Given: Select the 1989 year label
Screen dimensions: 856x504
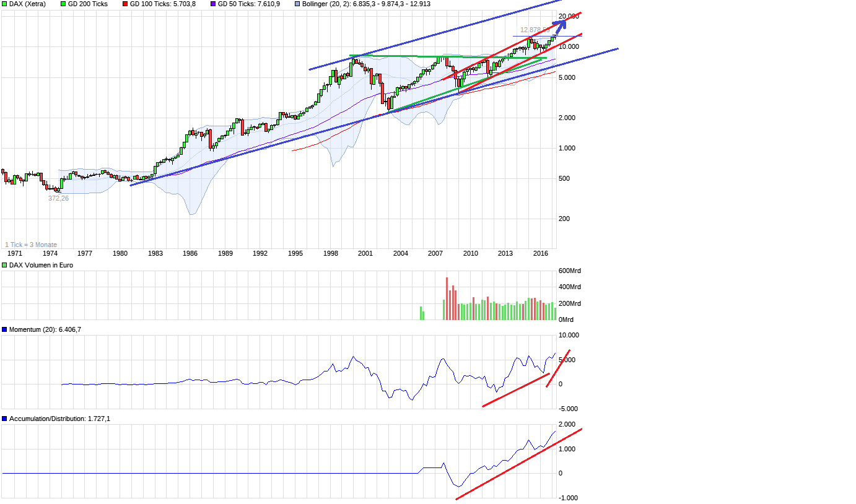Looking at the screenshot, I should pyautogui.click(x=225, y=253).
